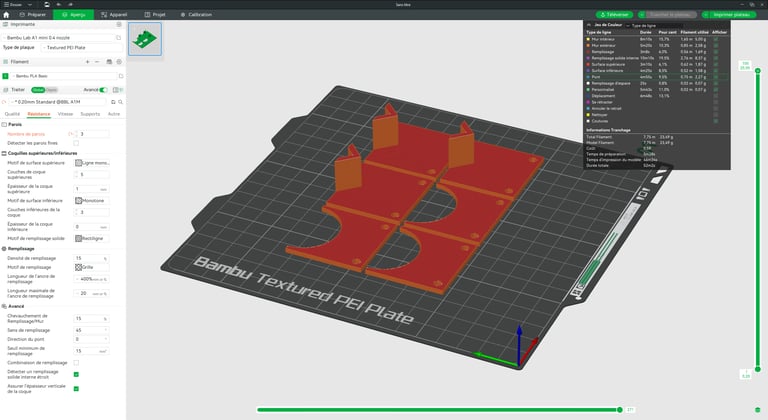Edit the Bambu PLA Basic filament preset
768x420 pixels.
point(120,76)
